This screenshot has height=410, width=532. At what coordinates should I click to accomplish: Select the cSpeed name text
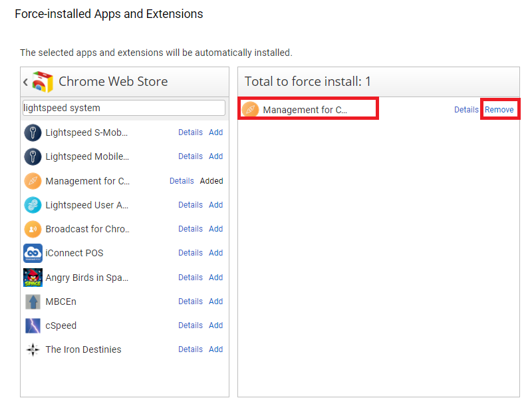(x=61, y=325)
